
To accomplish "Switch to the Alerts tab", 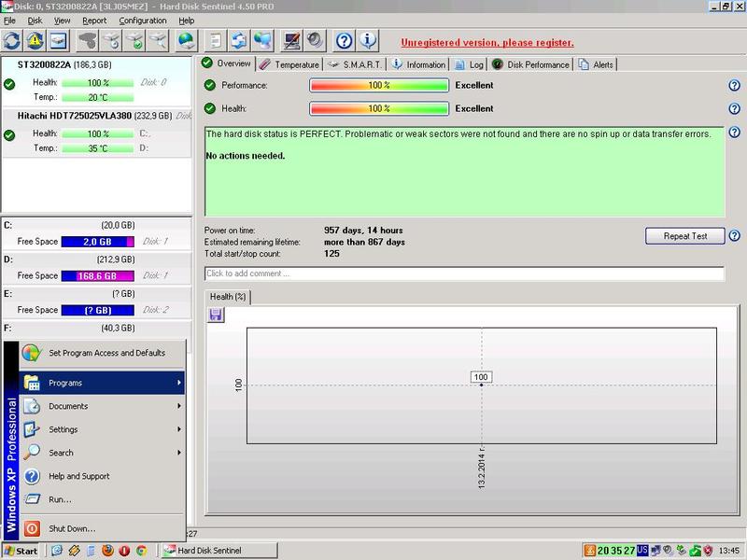I will coord(597,64).
